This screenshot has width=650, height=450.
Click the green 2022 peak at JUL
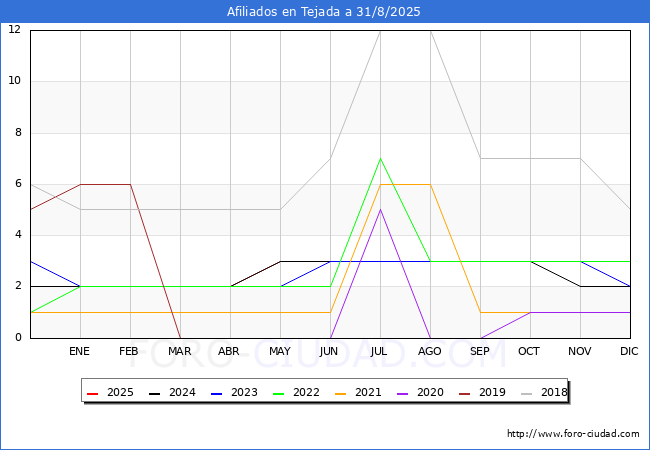point(380,159)
